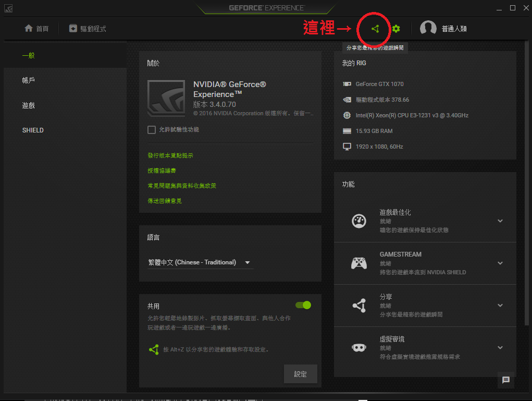Open the language dropdown 繁體中文
The height and width of the screenshot is (401, 532).
200,262
